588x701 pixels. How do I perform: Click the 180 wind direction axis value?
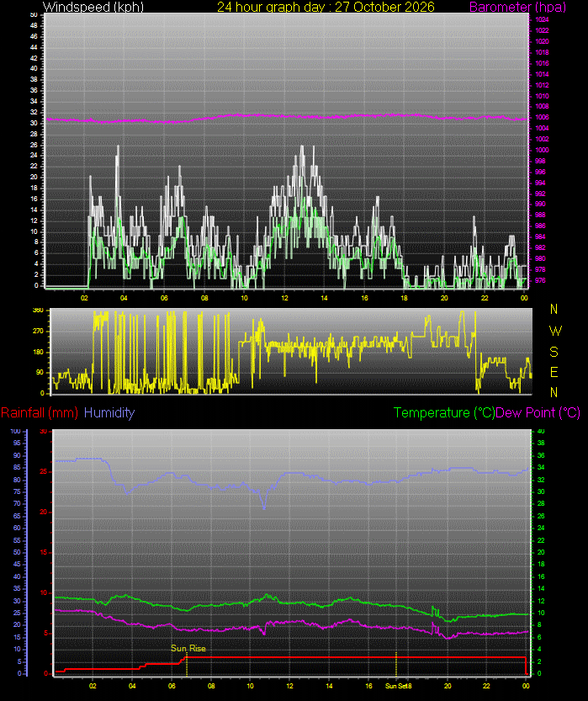39,352
